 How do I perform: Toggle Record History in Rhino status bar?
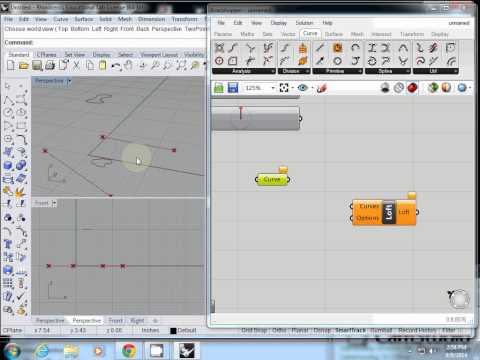tap(417, 330)
